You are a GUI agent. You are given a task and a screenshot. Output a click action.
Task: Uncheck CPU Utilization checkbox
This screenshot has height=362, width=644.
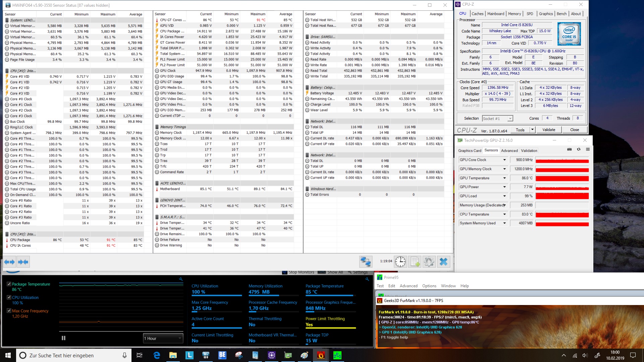pos(9,297)
